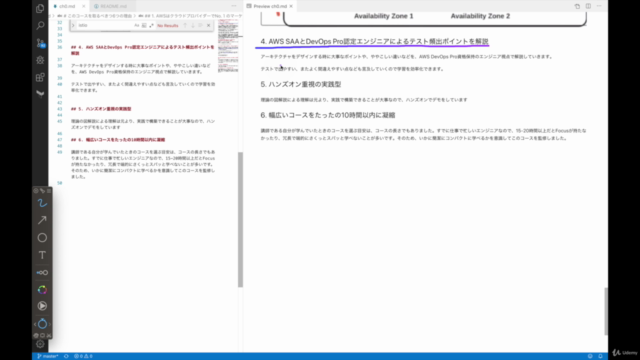This screenshot has height=360, width=640.
Task: Toggle Match Case in find widget
Action: 136,25
